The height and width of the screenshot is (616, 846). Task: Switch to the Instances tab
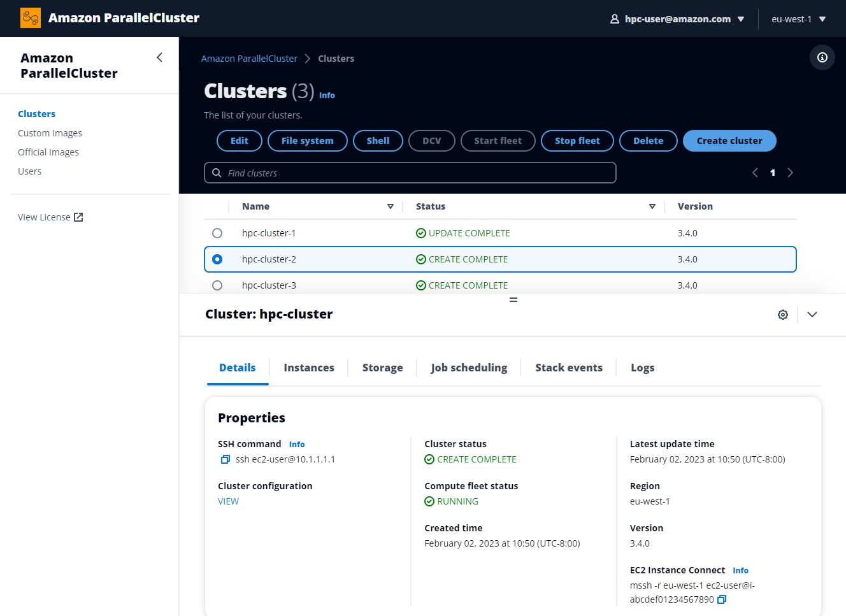pyautogui.click(x=309, y=368)
